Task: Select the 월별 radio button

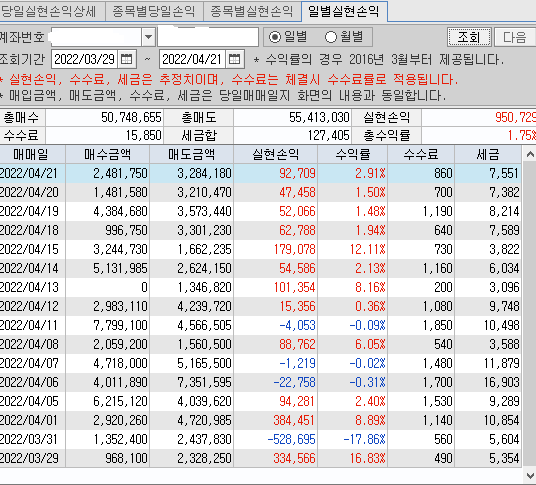Action: coord(331,37)
